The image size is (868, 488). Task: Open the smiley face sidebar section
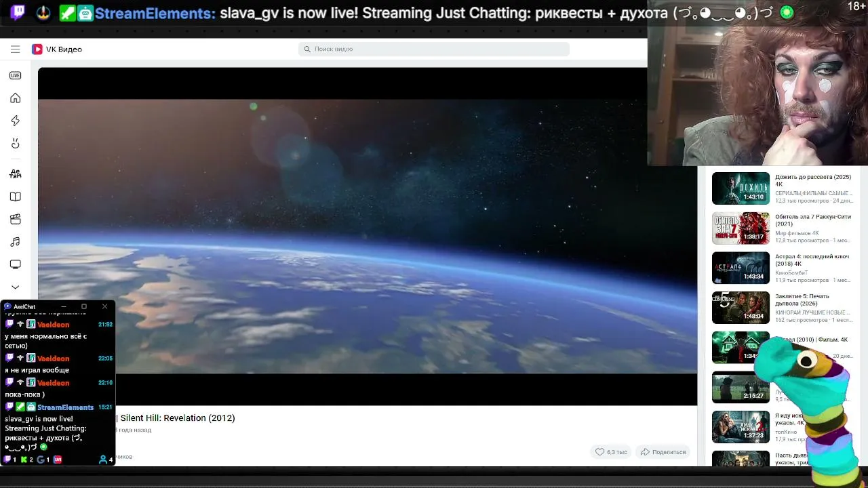(15, 144)
